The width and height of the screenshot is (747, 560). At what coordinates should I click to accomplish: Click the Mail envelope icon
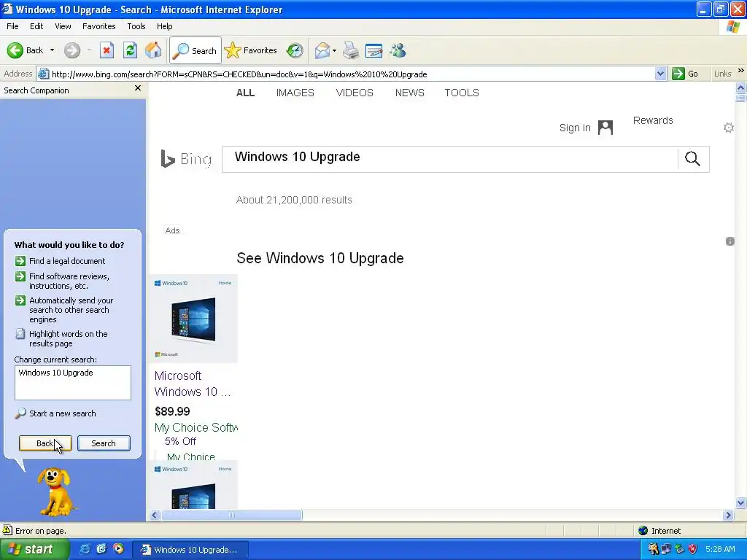(x=322, y=50)
